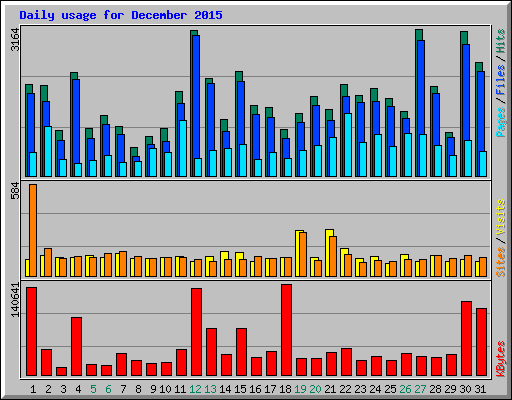Click the 140641 KBytes axis maximum label
Viewport: 512px width, 400px height.
pos(15,299)
